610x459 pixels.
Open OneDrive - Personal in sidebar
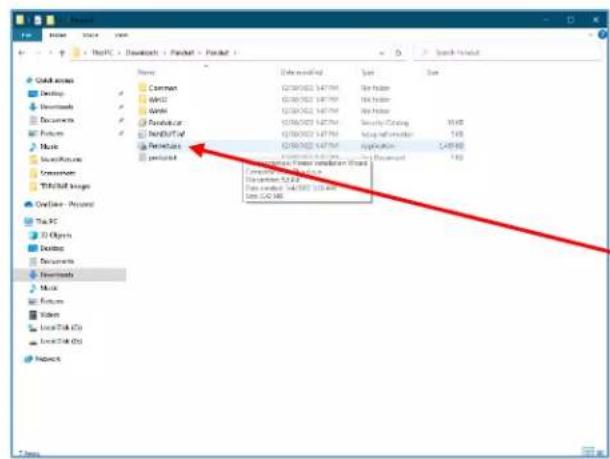pyautogui.click(x=60, y=204)
